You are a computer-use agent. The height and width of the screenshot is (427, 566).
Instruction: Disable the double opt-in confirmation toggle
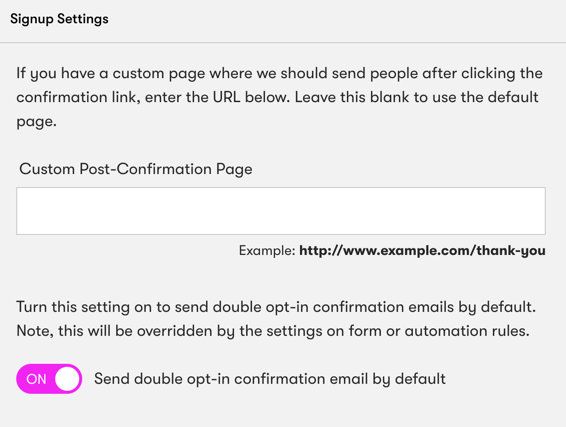coord(49,379)
